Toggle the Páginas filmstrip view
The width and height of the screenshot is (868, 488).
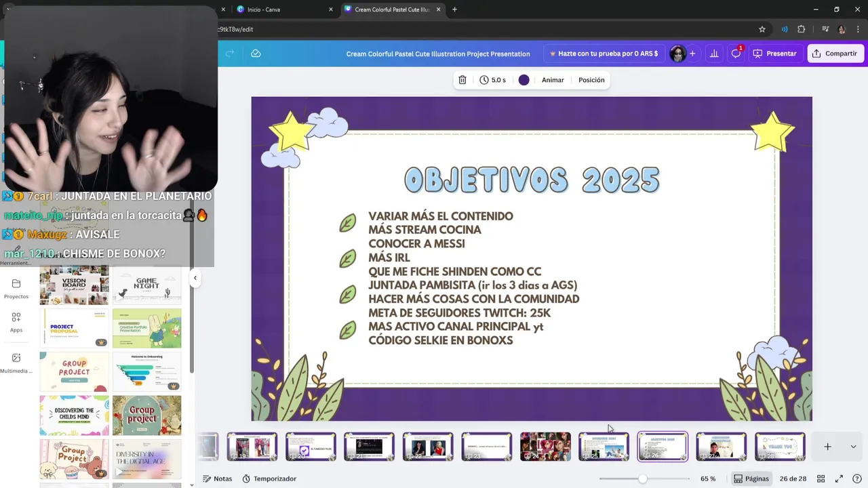point(751,479)
